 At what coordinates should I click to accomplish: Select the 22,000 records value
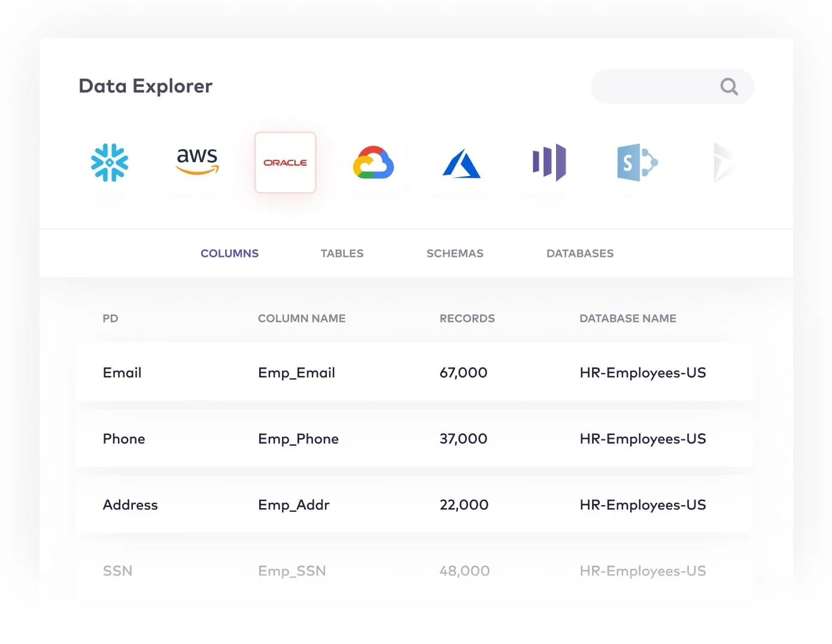pos(464,505)
